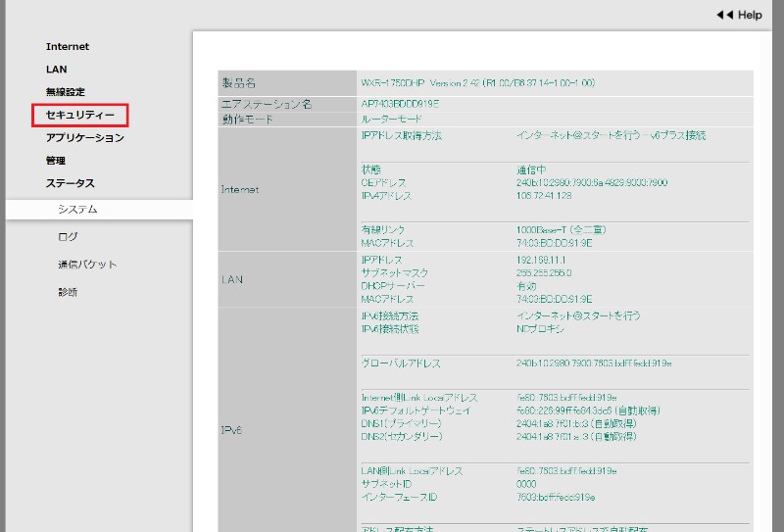Expand the アプリケーション menu
This screenshot has height=532, width=784.
click(84, 138)
